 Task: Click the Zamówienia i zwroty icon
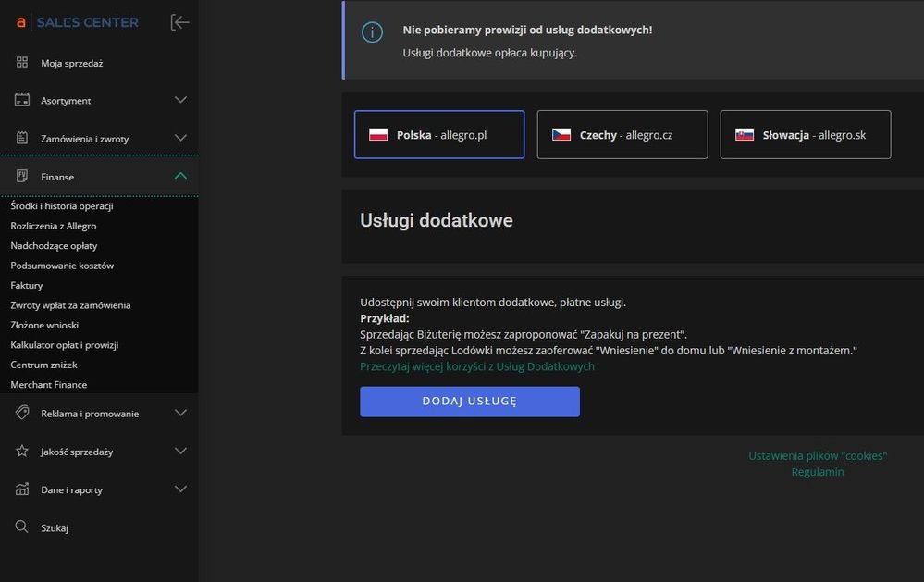[x=22, y=138]
